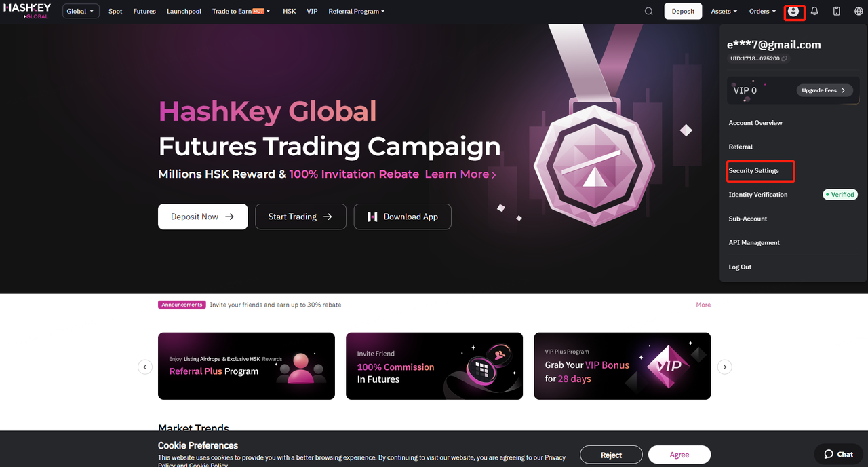The image size is (868, 467).
Task: Open the Orders dropdown
Action: (x=763, y=11)
